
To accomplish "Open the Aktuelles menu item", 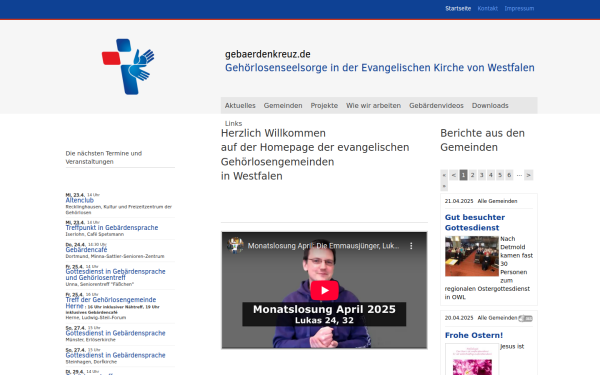I will pos(240,106).
